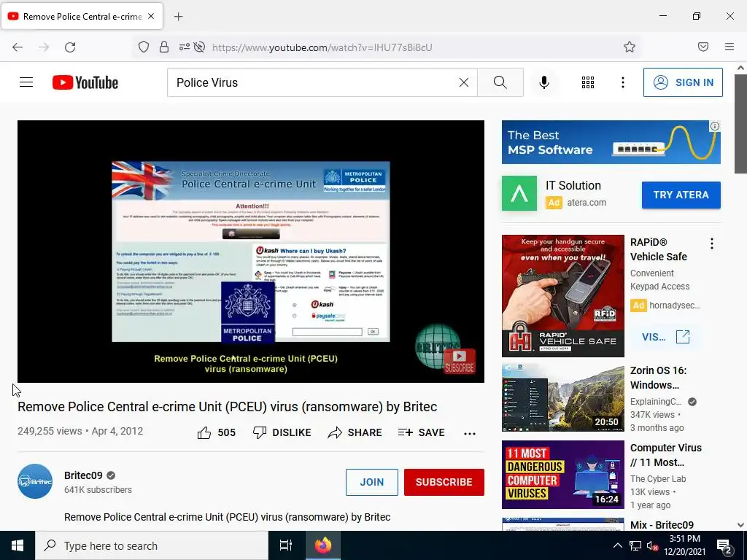The height and width of the screenshot is (560, 747).
Task: Clear the Police Virus search text
Action: point(463,82)
